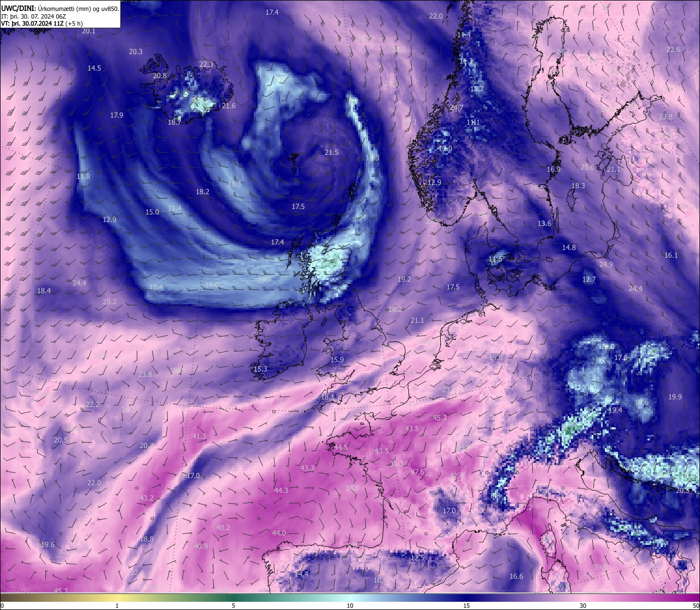The width and height of the screenshot is (700, 610).
Task: Click the UWC/DINI Úrkomumætti title text
Action: [x=60, y=8]
